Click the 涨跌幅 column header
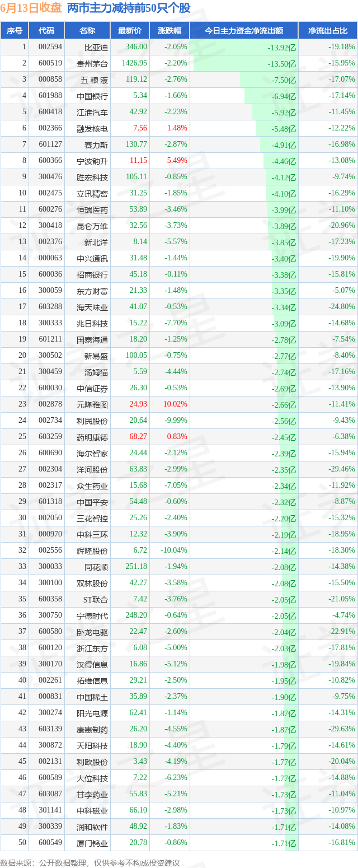The width and height of the screenshot is (358, 868). coord(169,31)
